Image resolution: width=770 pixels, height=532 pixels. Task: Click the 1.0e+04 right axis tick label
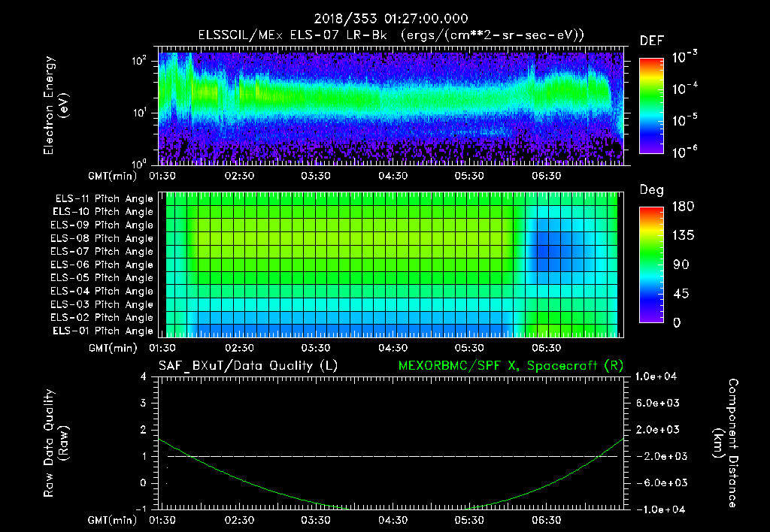(656, 377)
